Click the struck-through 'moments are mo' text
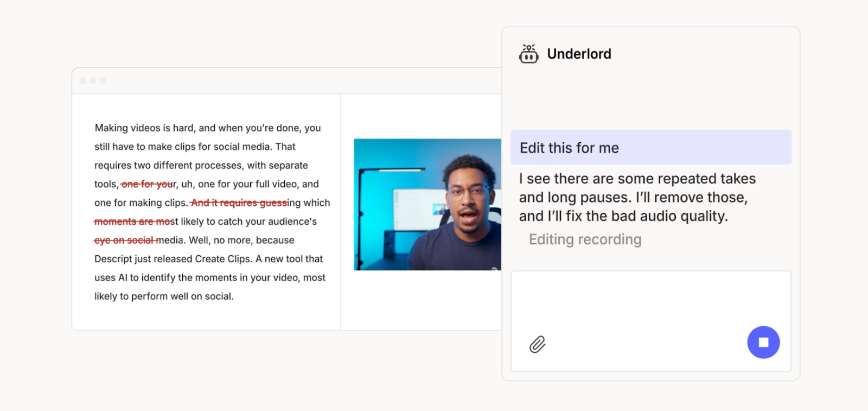868x411 pixels. 132,222
